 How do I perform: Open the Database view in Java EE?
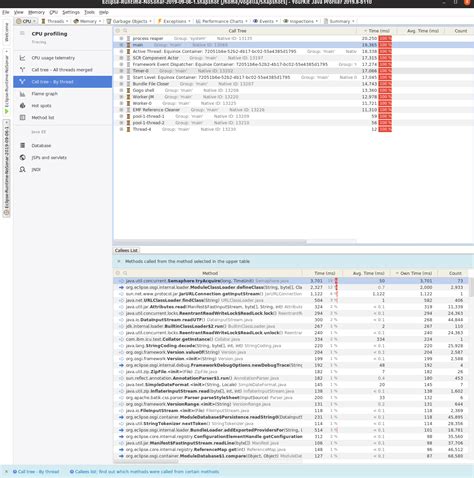click(x=41, y=146)
